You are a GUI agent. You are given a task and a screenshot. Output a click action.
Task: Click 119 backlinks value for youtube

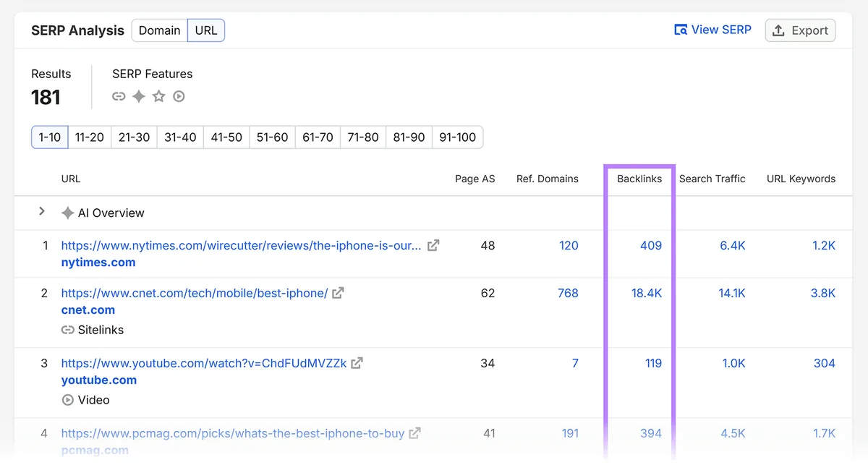click(x=653, y=363)
